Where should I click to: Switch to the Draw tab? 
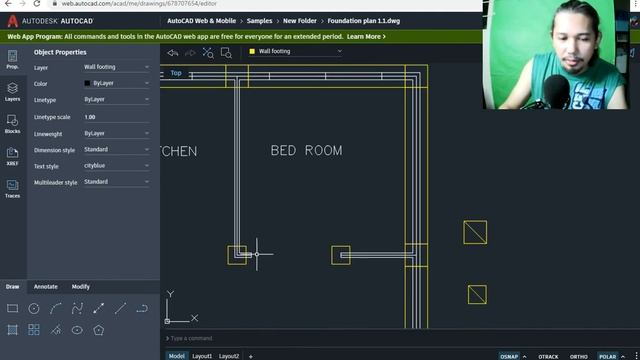[12, 287]
